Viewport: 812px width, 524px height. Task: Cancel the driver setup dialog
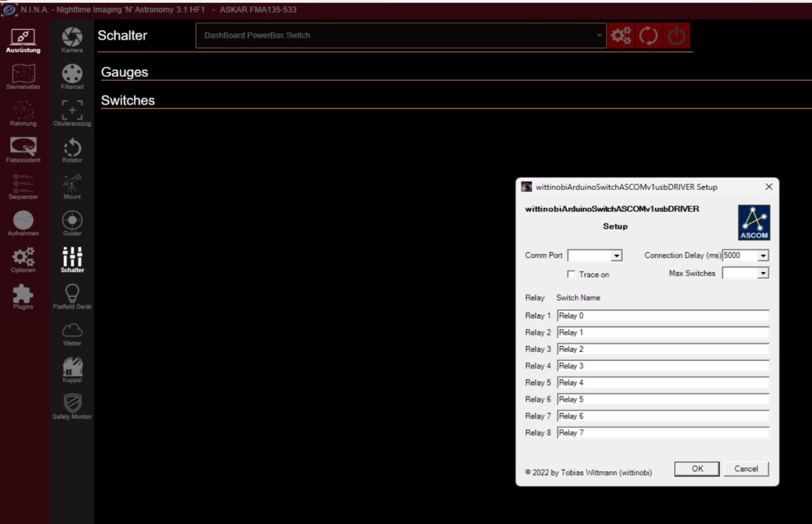(x=746, y=469)
